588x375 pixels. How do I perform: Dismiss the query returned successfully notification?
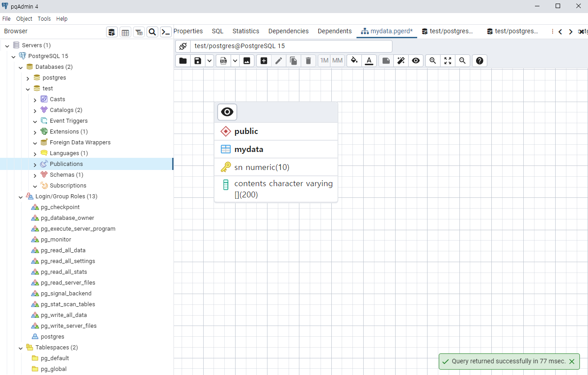pyautogui.click(x=572, y=362)
